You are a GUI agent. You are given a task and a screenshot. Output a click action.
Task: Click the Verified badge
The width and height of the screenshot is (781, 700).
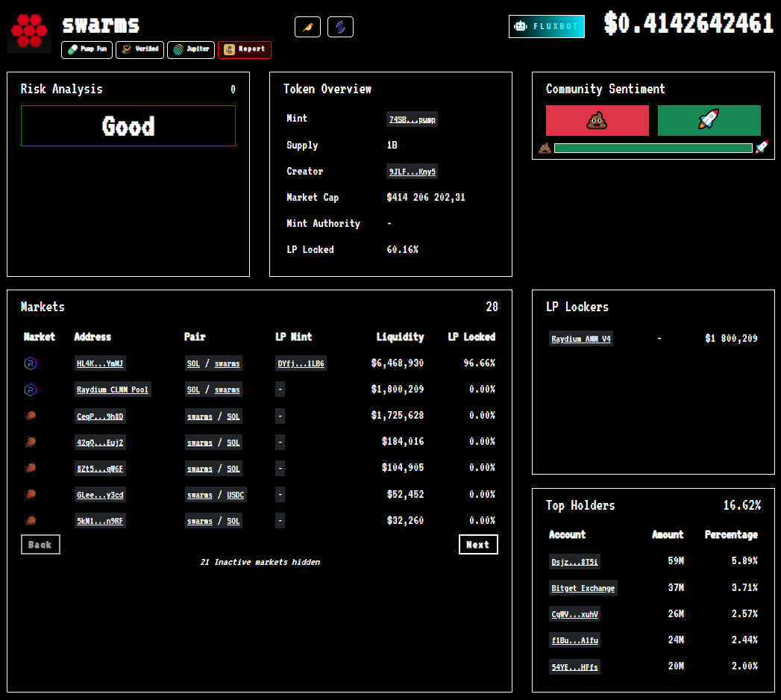point(140,49)
